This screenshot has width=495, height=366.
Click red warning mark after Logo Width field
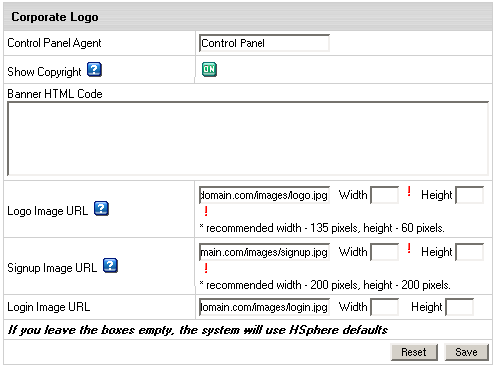pyautogui.click(x=409, y=191)
